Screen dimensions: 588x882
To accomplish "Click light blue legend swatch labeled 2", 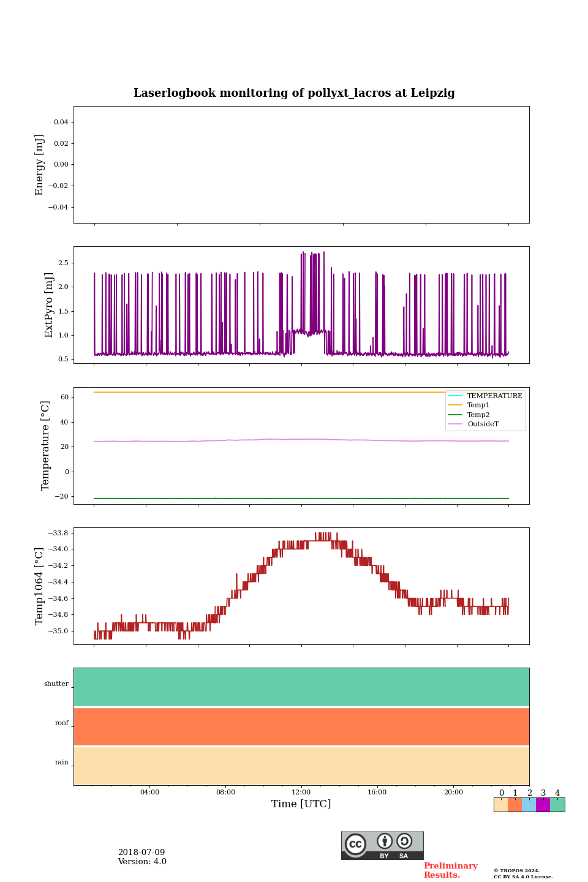I will (529, 805).
